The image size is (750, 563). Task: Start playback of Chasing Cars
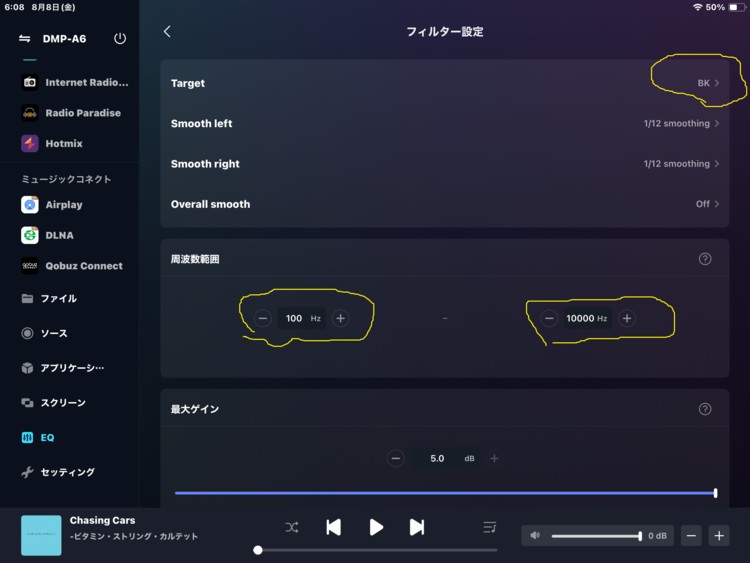coord(376,527)
